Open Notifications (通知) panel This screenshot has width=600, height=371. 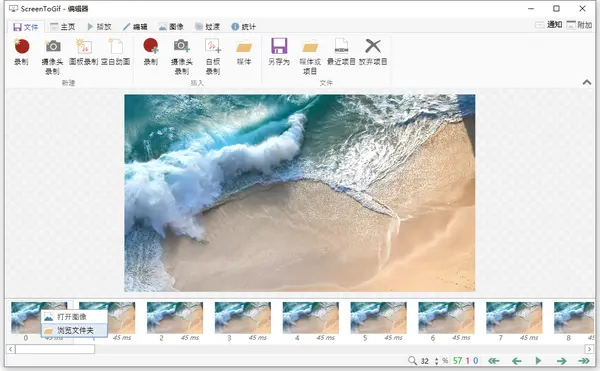point(549,25)
